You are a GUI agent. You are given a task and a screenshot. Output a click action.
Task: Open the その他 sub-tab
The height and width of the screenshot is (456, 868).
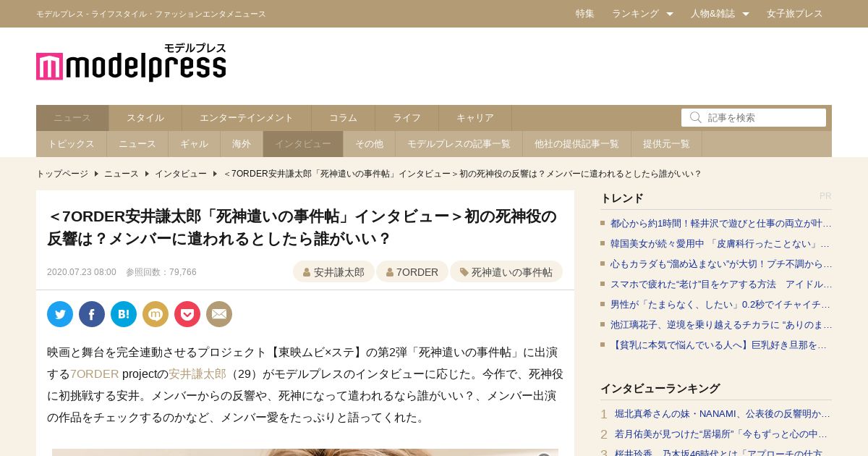(370, 144)
